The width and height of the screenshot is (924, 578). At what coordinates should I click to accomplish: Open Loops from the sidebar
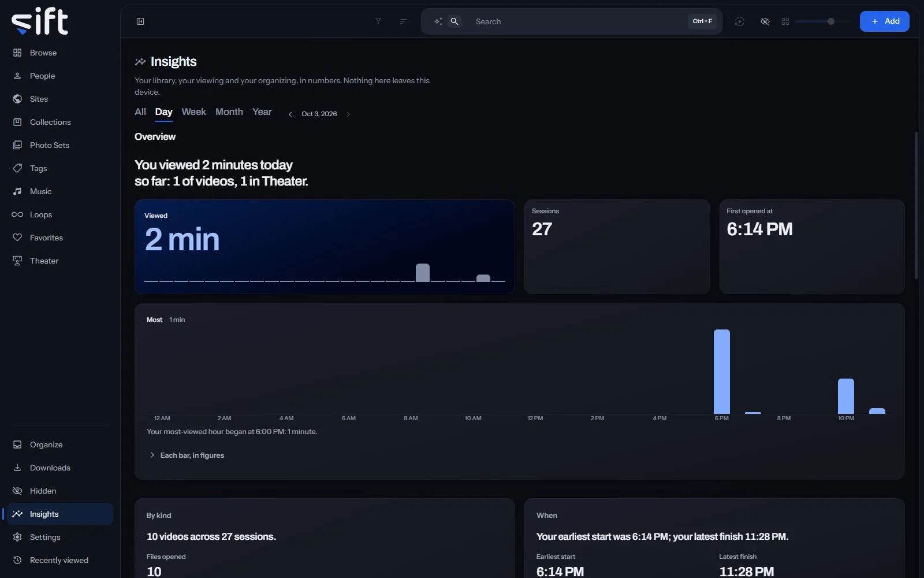(60, 214)
